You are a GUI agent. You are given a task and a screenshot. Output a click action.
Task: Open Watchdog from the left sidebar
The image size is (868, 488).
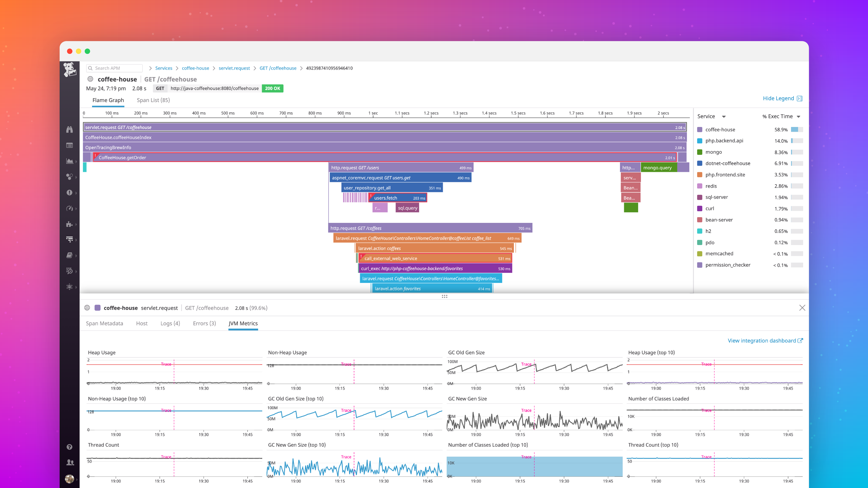pyautogui.click(x=70, y=130)
